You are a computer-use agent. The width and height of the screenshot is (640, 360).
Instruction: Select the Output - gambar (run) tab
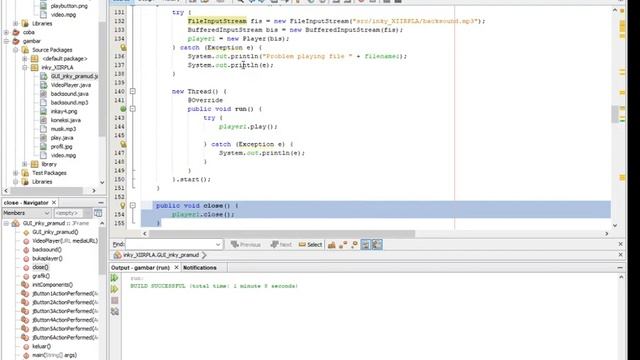[x=140, y=268]
